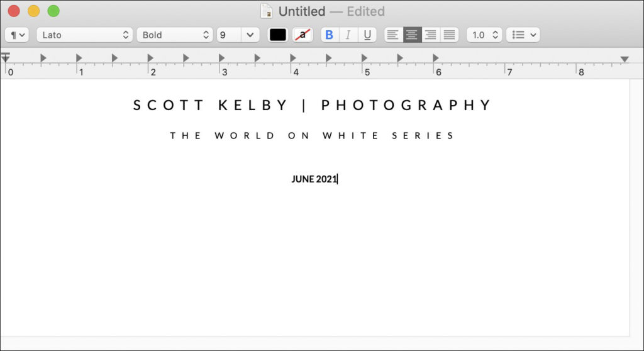This screenshot has height=351, width=644.
Task: Click the tab stop at the 5 inch mark
Action: [364, 58]
